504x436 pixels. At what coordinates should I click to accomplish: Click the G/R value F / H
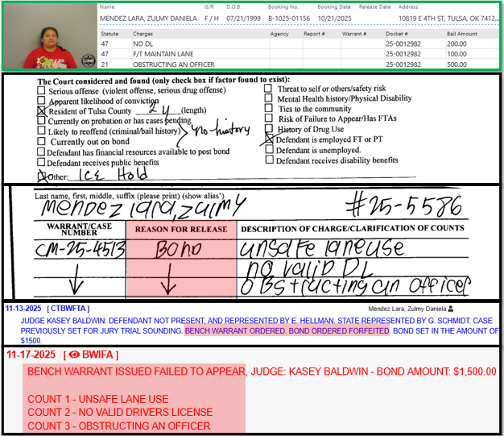(x=212, y=19)
